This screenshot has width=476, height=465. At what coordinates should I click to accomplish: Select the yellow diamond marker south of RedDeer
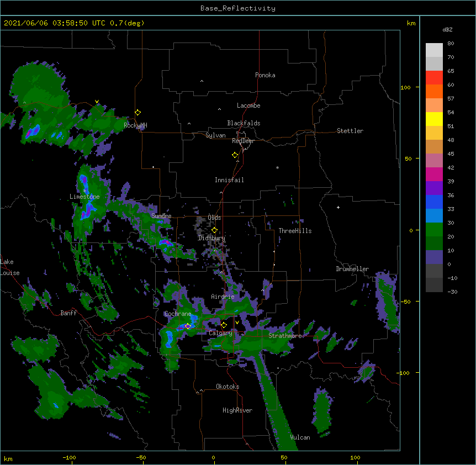[235, 155]
